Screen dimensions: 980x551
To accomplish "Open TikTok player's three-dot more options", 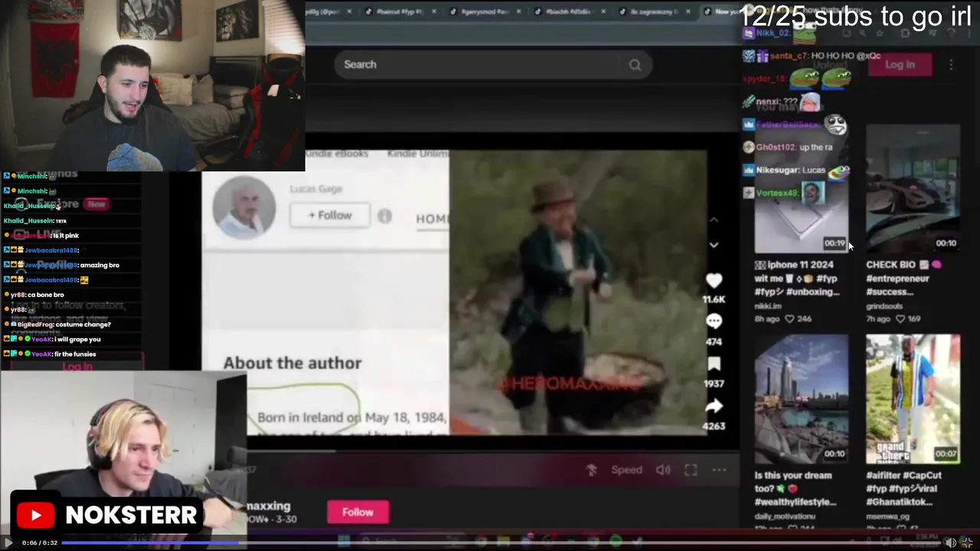I will point(719,470).
